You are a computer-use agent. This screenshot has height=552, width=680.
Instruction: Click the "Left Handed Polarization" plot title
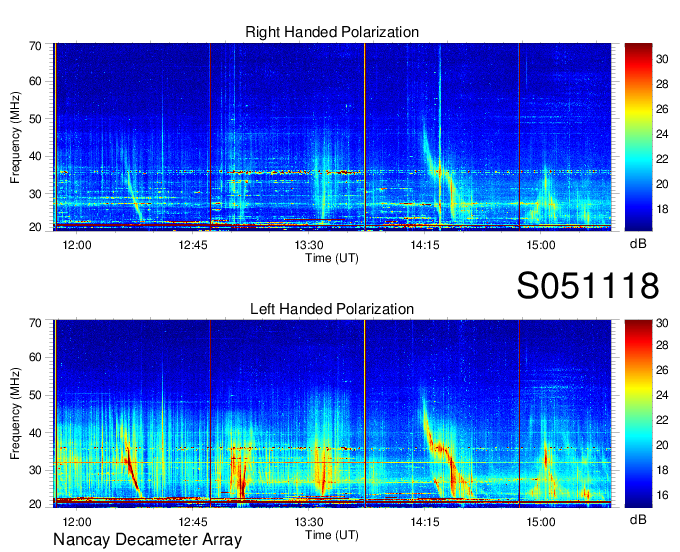[x=332, y=309]
